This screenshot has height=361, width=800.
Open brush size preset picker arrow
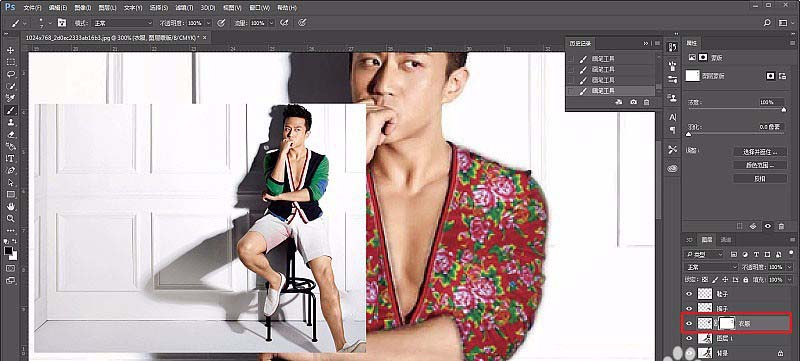point(50,23)
